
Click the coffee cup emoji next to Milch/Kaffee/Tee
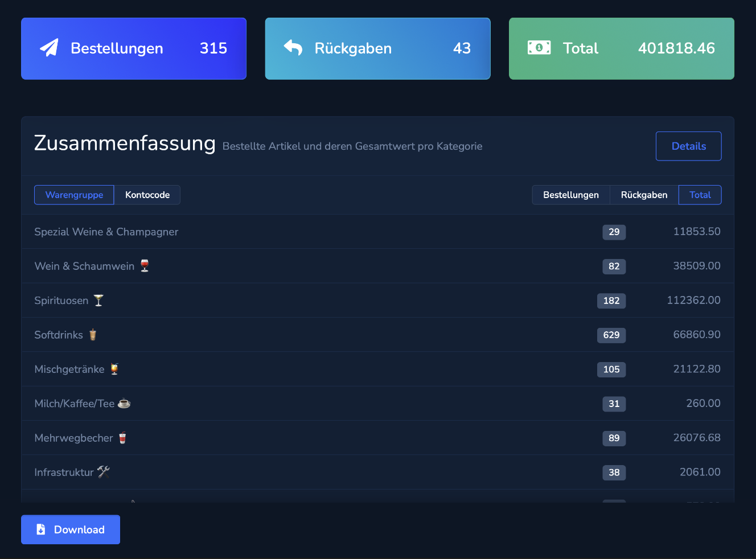(124, 404)
